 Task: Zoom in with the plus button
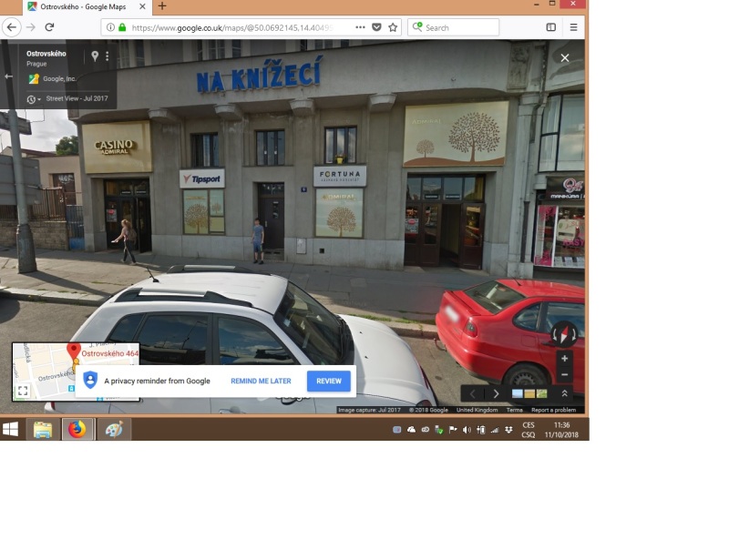[x=564, y=359]
